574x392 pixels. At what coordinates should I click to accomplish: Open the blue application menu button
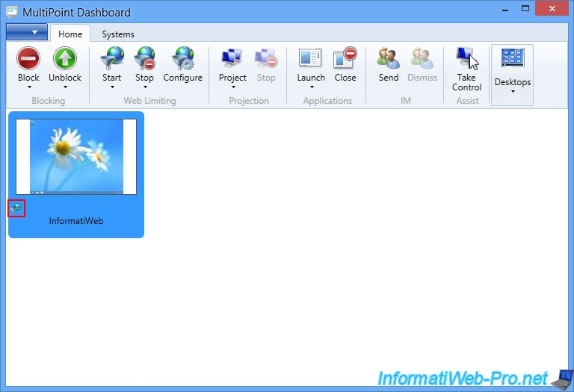[x=27, y=33]
